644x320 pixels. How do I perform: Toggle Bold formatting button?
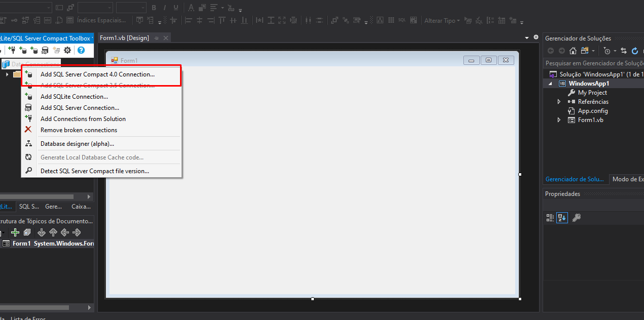154,8
